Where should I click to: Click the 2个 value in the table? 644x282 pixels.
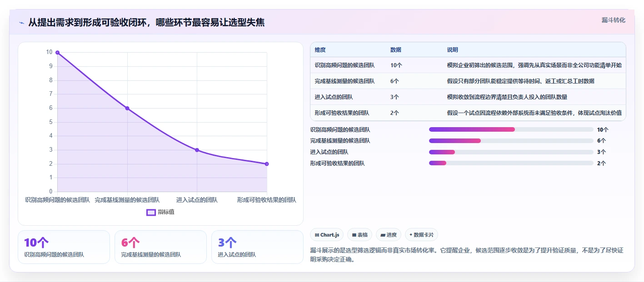pos(394,113)
